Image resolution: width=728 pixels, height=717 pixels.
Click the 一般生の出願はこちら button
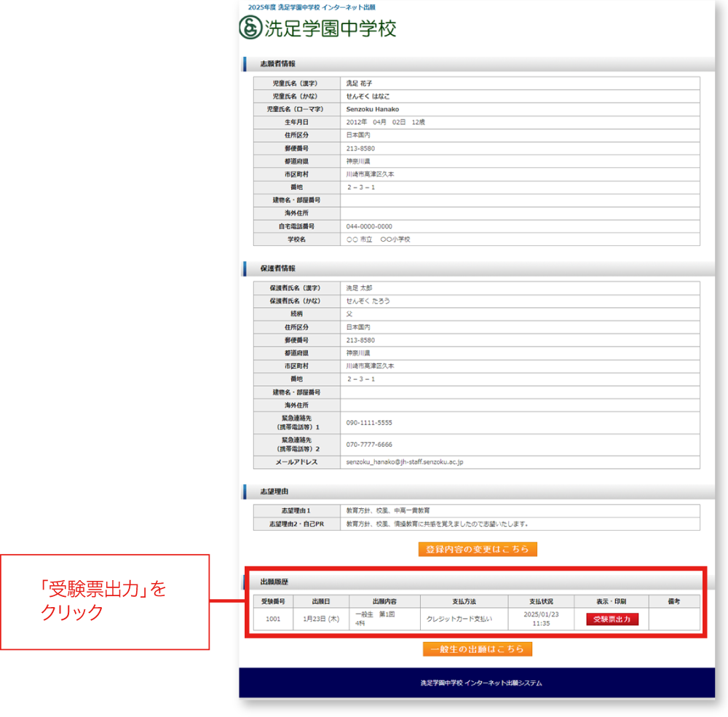[478, 649]
